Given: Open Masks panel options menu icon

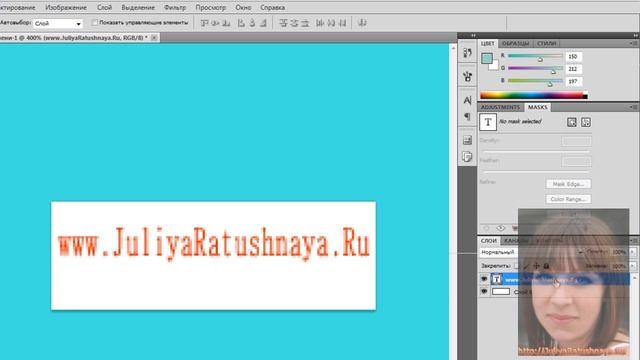Looking at the screenshot, I should click(633, 107).
